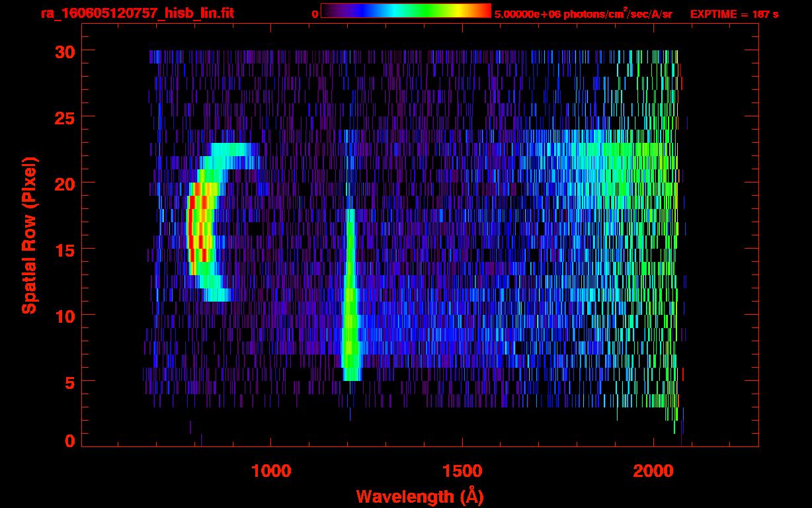
Task: Click the filename title ra_160605120757_hisb_lin.fit
Action: tap(137, 13)
